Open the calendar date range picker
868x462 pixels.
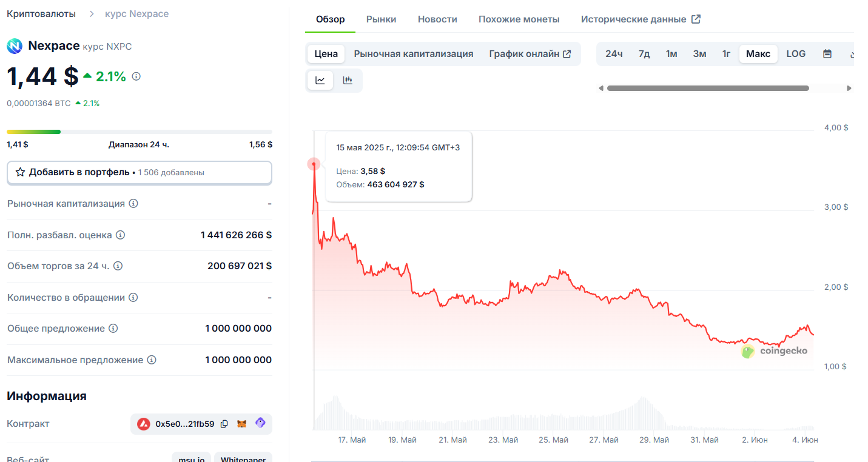tap(827, 54)
